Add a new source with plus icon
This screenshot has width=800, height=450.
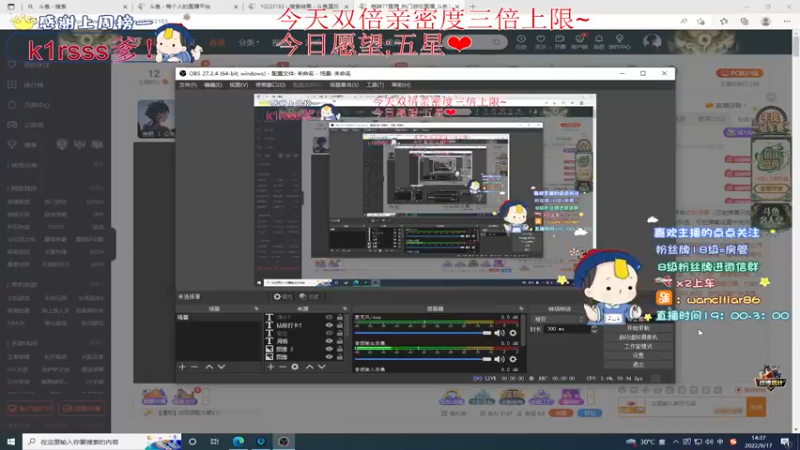click(270, 367)
